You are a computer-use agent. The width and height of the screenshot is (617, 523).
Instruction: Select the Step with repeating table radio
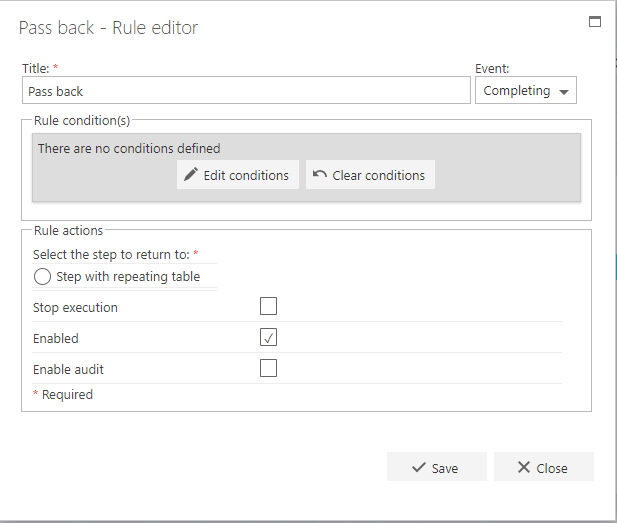pos(42,276)
